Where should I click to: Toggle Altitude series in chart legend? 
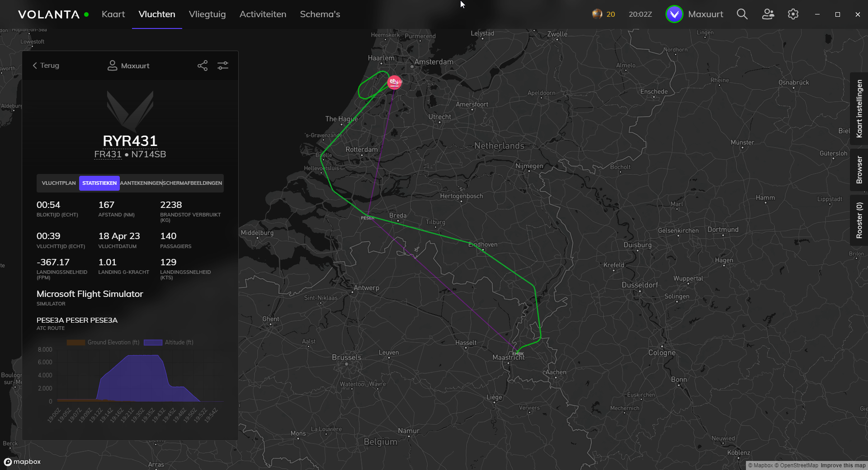tap(169, 343)
